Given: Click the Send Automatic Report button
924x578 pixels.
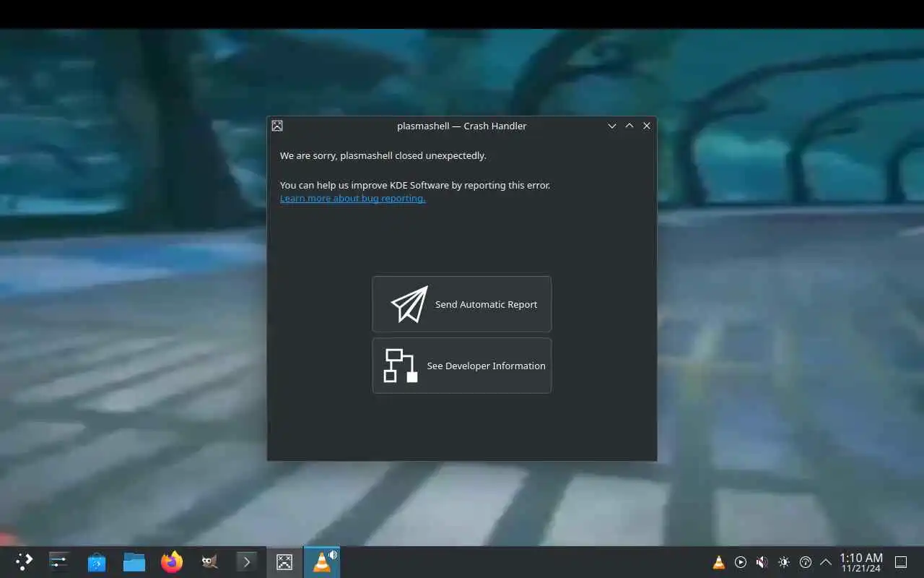Looking at the screenshot, I should [x=462, y=304].
